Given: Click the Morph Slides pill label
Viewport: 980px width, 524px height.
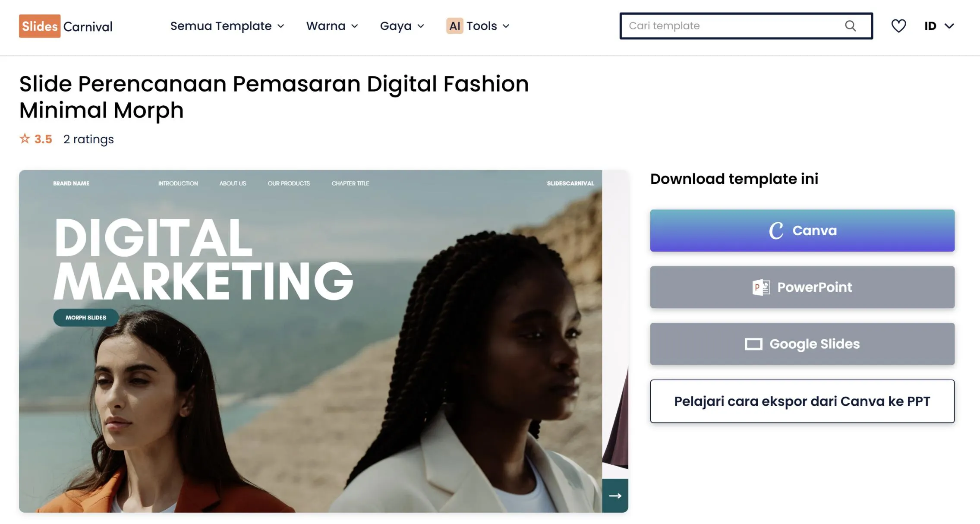Looking at the screenshot, I should coord(85,318).
